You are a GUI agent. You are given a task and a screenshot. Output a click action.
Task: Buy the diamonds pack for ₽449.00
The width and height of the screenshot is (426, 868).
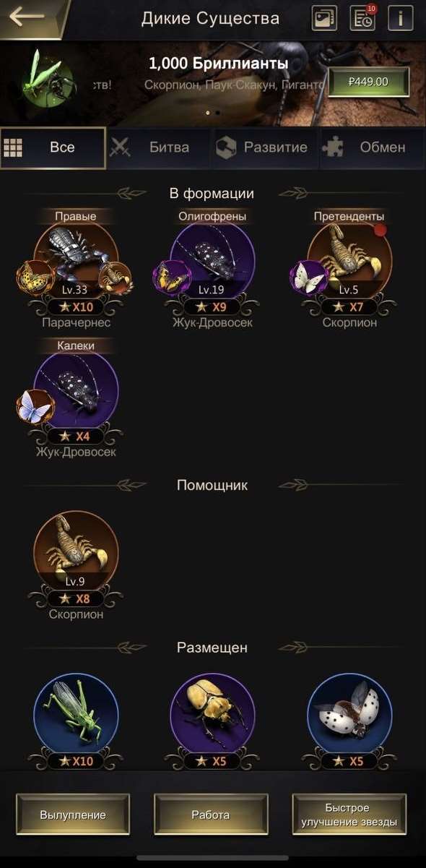coord(368,82)
